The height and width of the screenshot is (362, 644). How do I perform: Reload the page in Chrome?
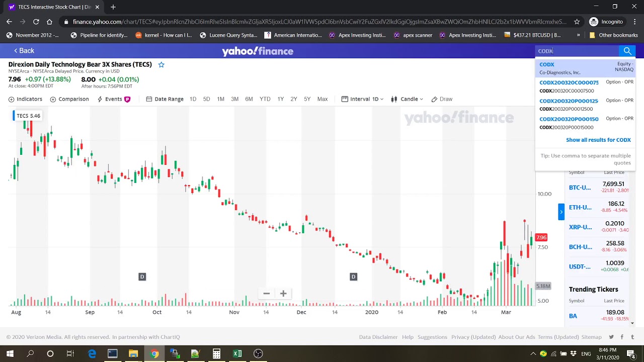click(x=36, y=22)
